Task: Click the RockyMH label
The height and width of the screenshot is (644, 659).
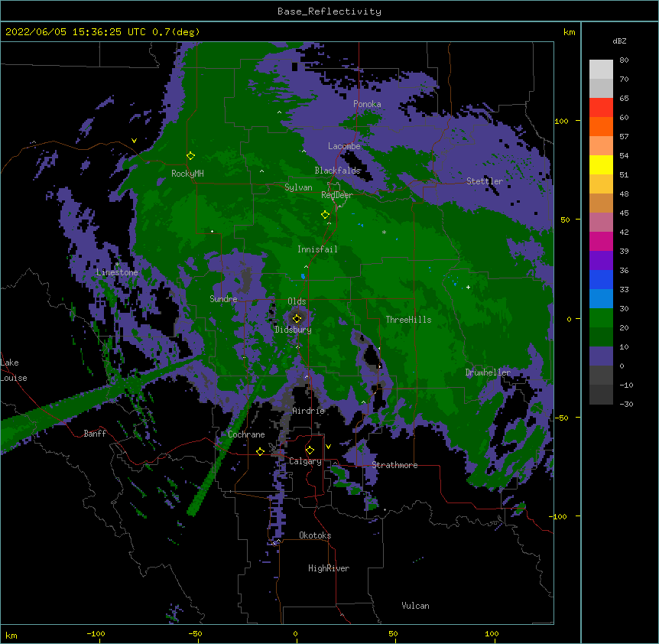Action: pyautogui.click(x=187, y=174)
